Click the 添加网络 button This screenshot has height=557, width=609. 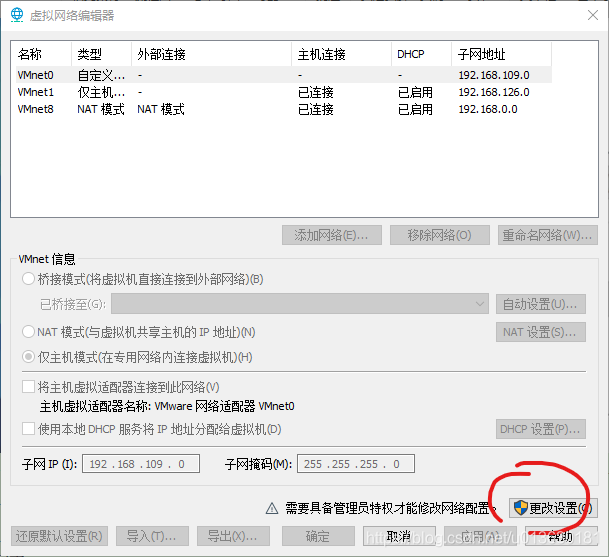point(331,235)
